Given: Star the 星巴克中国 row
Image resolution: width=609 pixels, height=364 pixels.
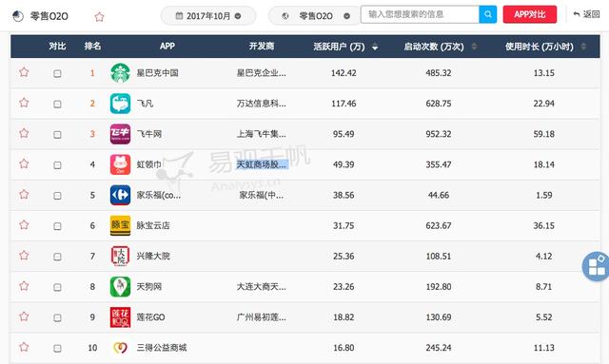Looking at the screenshot, I should tap(24, 72).
